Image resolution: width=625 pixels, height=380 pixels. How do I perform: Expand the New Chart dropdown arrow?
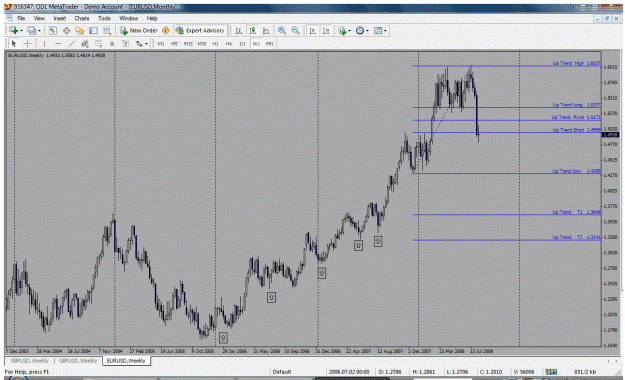pyautogui.click(x=21, y=31)
